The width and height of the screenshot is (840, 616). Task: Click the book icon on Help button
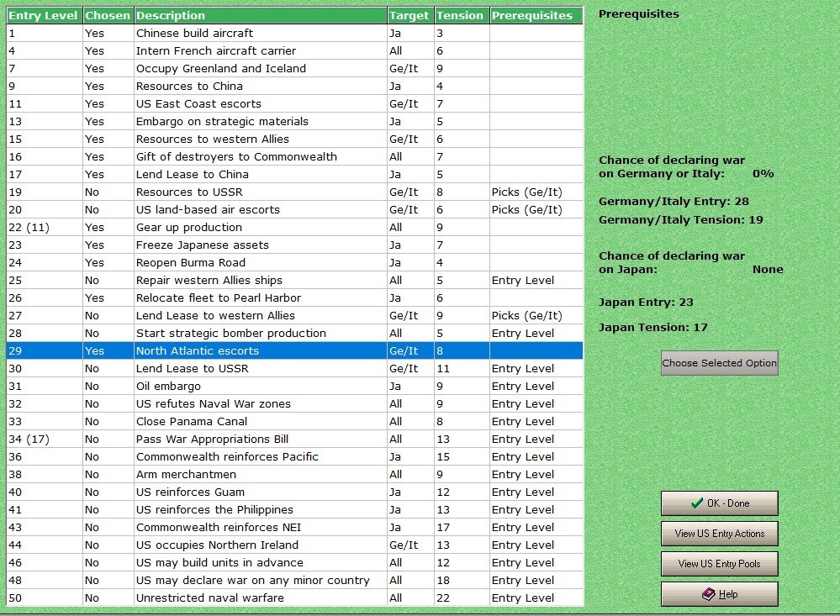pos(708,594)
